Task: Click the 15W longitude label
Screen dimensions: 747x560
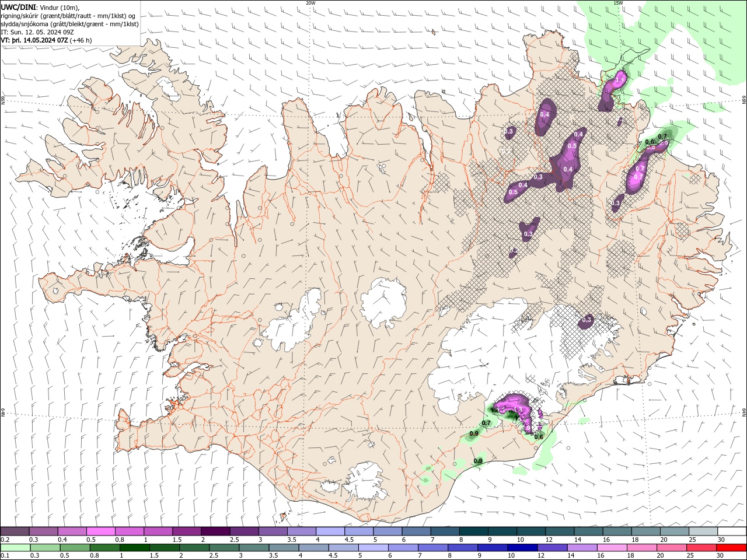Action: pyautogui.click(x=618, y=3)
